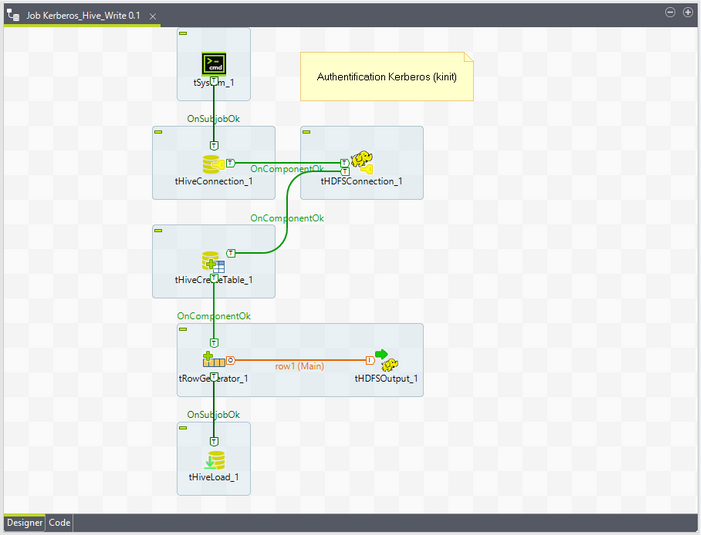The image size is (701, 535).
Task: Select OnComponentOk label above tRowGenerator_1
Action: pyautogui.click(x=214, y=316)
